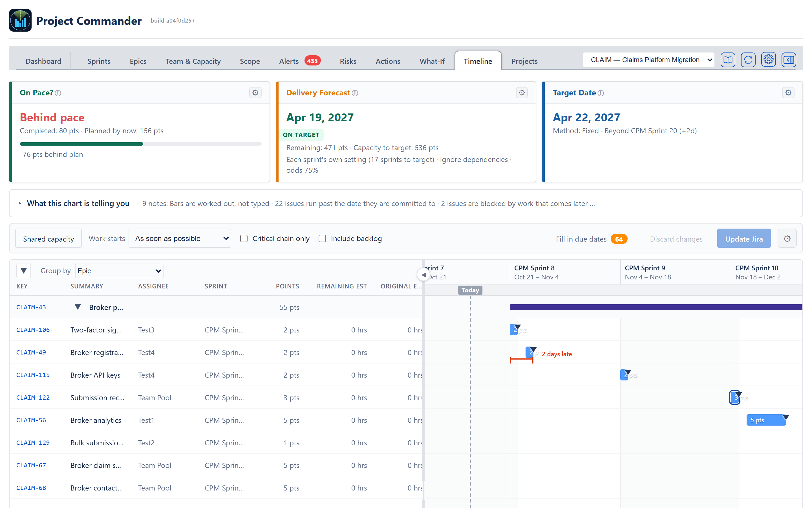Viewport: 812px width, 508px height.
Task: Click Discard changes
Action: coord(676,239)
